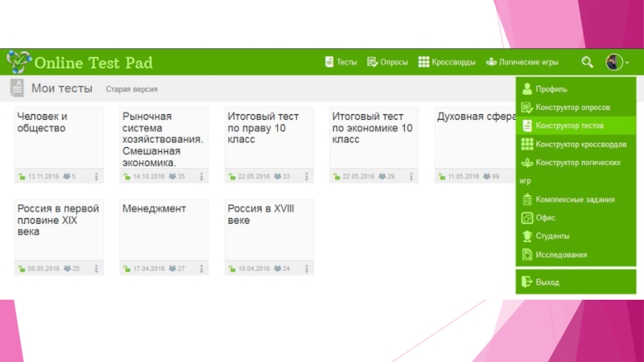Select Профиль in the user menu

click(576, 89)
